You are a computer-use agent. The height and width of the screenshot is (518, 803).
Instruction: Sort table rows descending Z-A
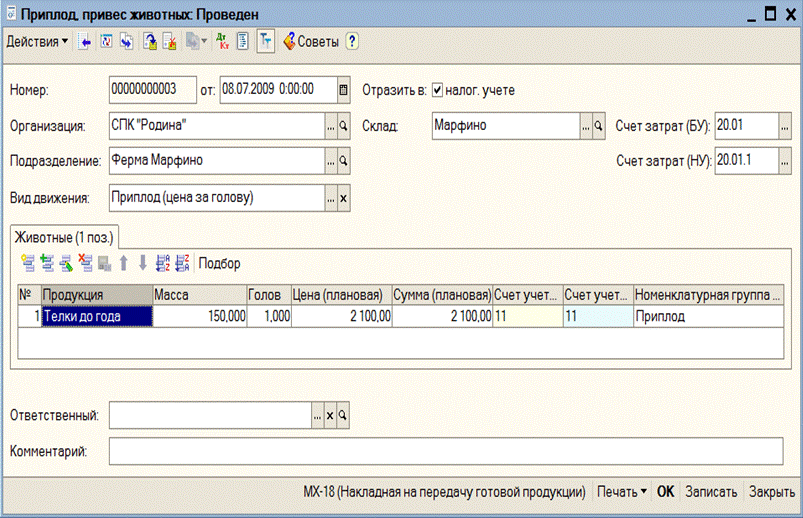pos(182,263)
